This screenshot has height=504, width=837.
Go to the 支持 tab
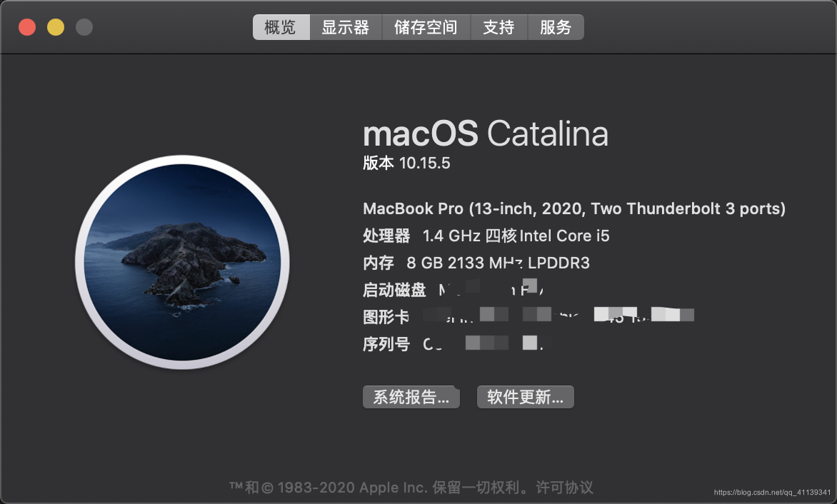pos(498,27)
